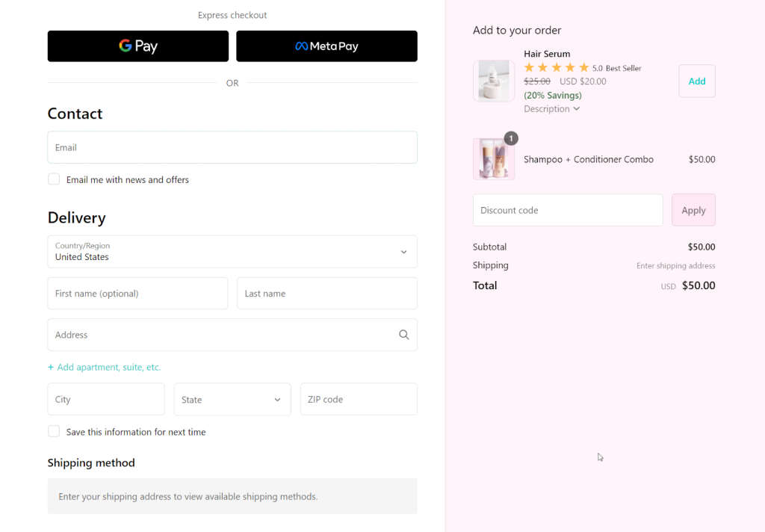Change the Country/Region from United States
This screenshot has width=765, height=532.
click(232, 252)
